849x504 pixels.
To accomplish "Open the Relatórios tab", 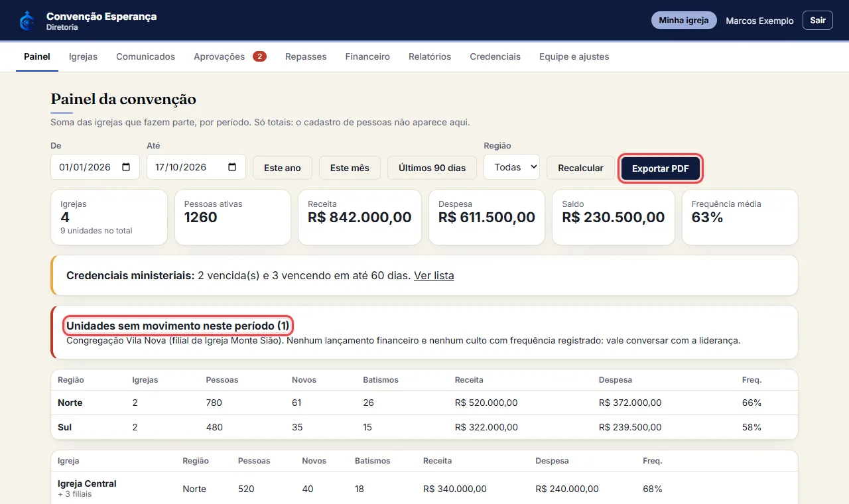I will [x=430, y=56].
